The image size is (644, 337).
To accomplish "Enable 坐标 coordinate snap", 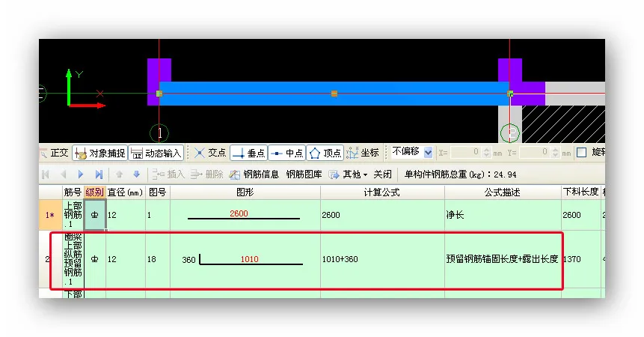I will pos(363,153).
